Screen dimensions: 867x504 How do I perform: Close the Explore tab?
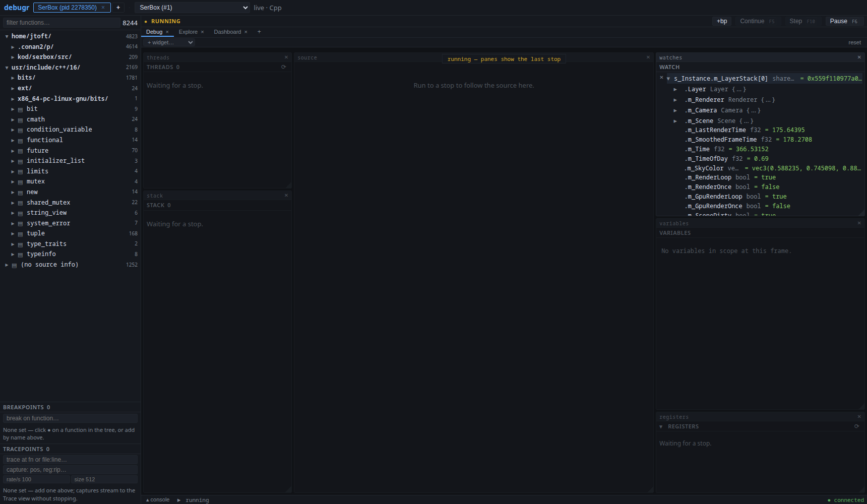203,32
